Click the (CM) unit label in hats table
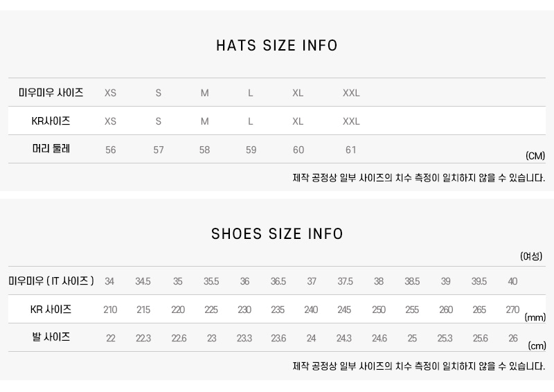 (535, 157)
